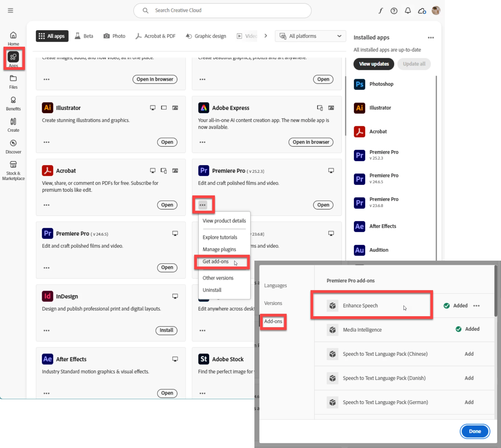
Task: Click the add-ons dialog scrollbar
Action: tap(496, 291)
